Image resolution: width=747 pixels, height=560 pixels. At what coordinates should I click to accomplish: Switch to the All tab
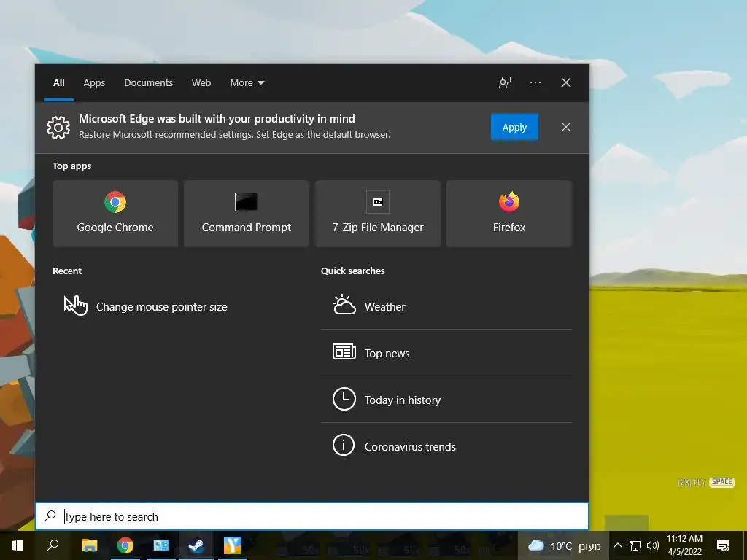[x=59, y=83]
